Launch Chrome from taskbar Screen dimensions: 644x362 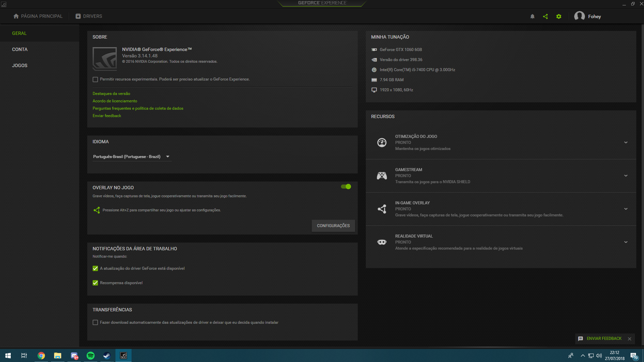tap(41, 356)
